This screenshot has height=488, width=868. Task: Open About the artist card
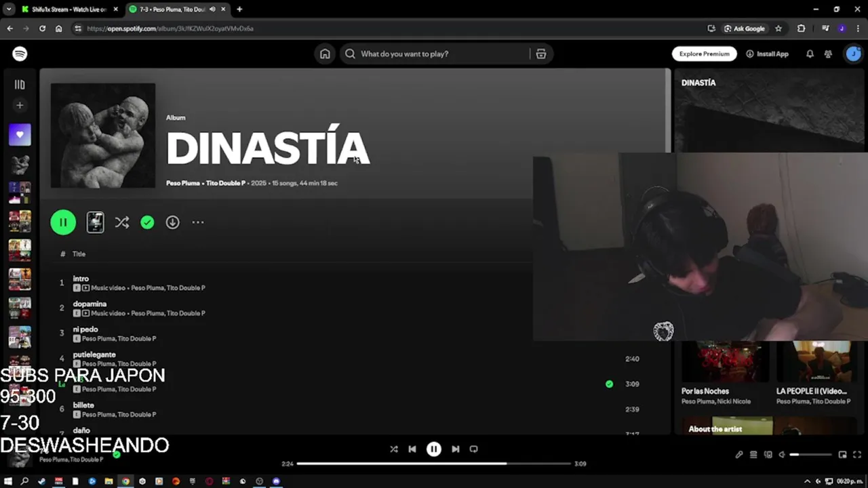pos(769,426)
